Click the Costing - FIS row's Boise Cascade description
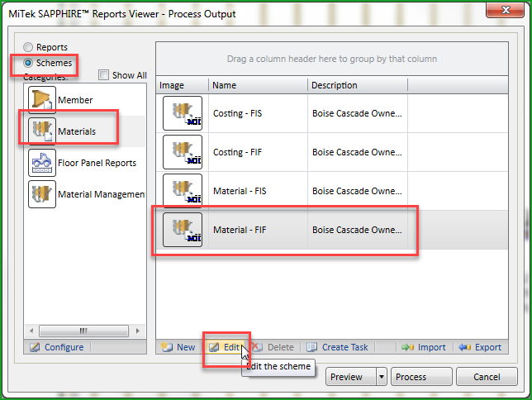The height and width of the screenshot is (400, 532). coord(357,113)
